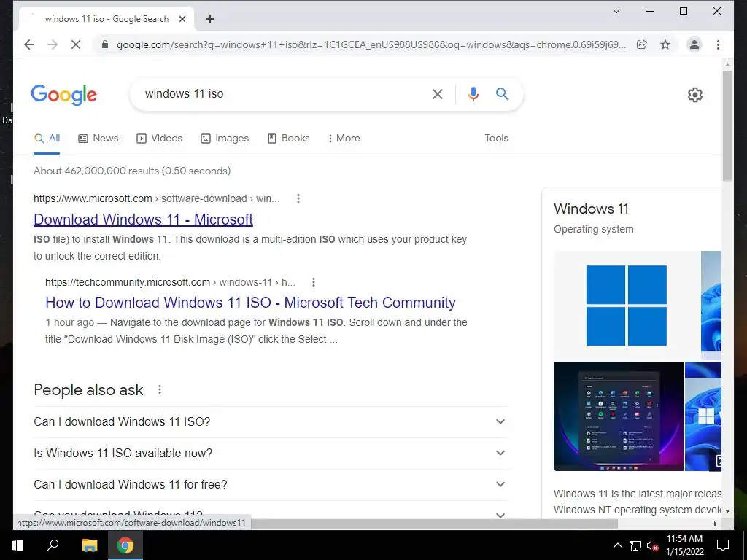This screenshot has width=747, height=560.
Task: Open 'How to Download Windows 11 ISO' result
Action: [x=250, y=303]
